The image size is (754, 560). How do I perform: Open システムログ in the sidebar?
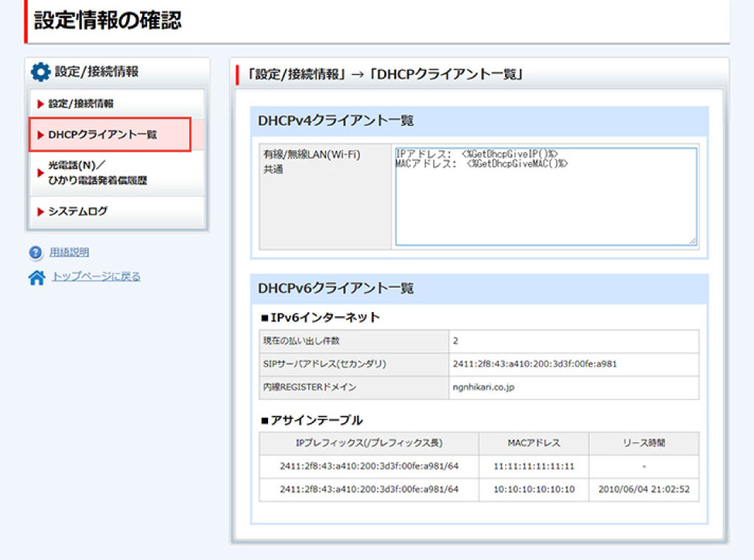(x=78, y=212)
